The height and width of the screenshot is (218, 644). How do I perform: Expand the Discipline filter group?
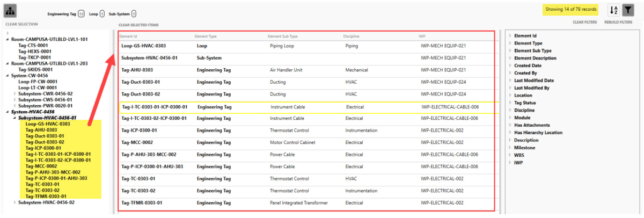click(x=510, y=110)
